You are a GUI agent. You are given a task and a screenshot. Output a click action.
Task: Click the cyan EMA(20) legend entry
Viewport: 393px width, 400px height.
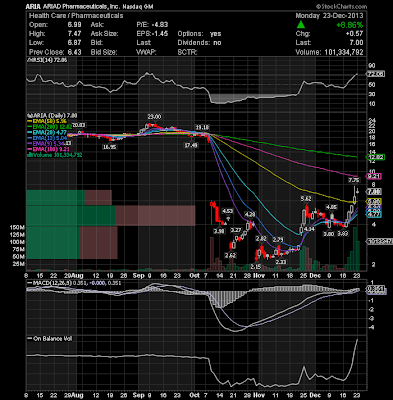(x=46, y=131)
